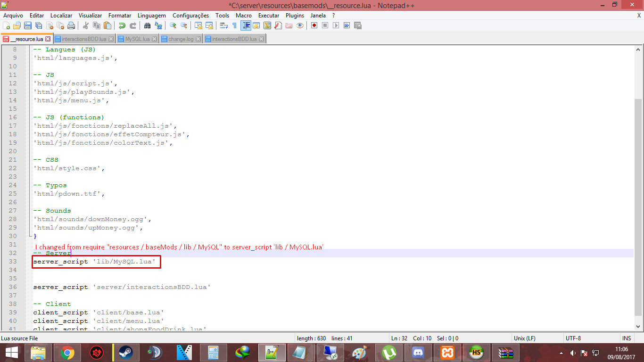Play recorded macro icon
The height and width of the screenshot is (362, 644).
click(x=336, y=25)
